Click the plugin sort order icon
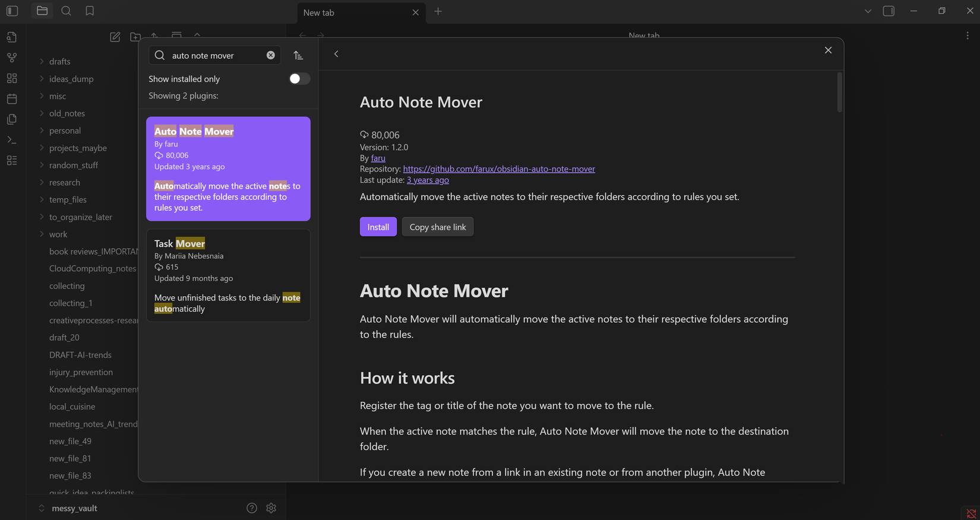 [298, 55]
